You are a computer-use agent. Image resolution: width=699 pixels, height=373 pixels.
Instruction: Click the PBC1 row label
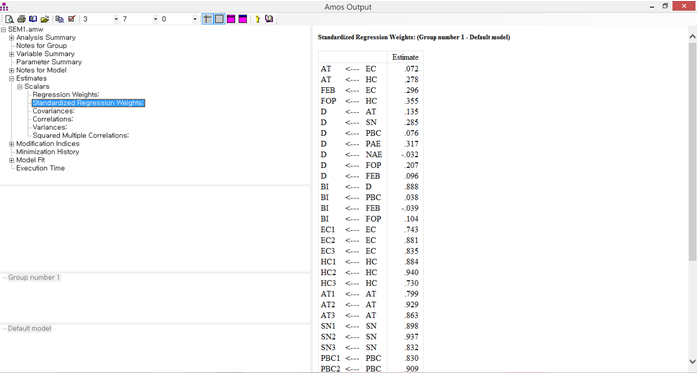click(330, 358)
